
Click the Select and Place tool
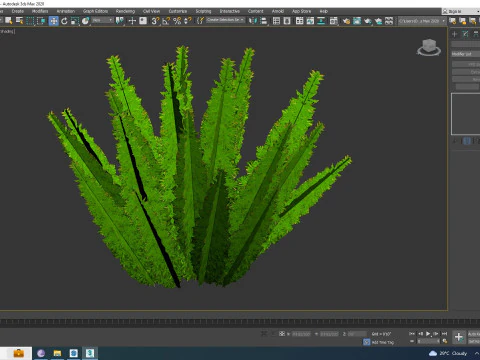click(x=86, y=21)
